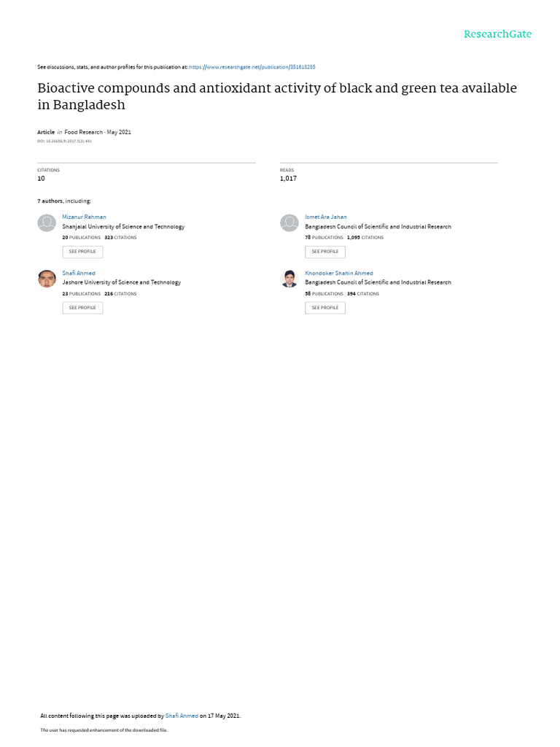Image resolution: width=560 pixels, height=747 pixels.
Task: Open Mizanur Rahman author name link
Action: click(84, 217)
